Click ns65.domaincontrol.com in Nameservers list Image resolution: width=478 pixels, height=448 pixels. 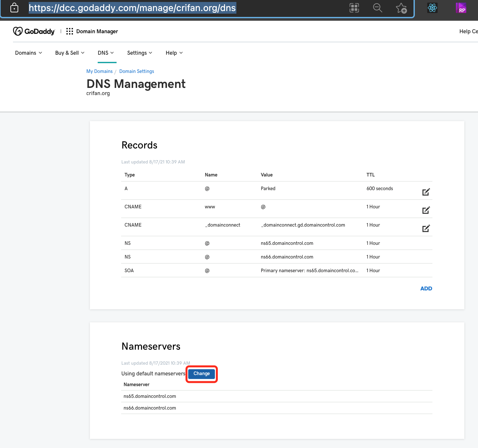click(150, 396)
